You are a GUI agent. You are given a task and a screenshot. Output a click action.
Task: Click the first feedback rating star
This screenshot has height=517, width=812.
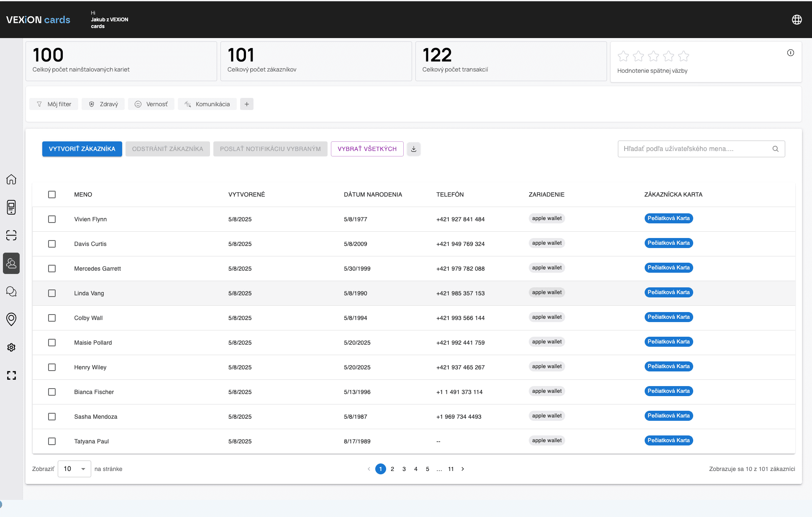(623, 56)
